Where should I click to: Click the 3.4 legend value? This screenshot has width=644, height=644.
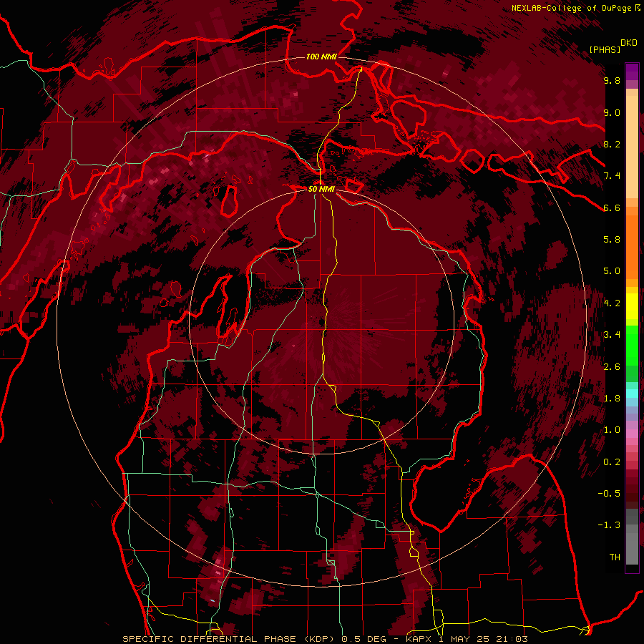point(612,335)
